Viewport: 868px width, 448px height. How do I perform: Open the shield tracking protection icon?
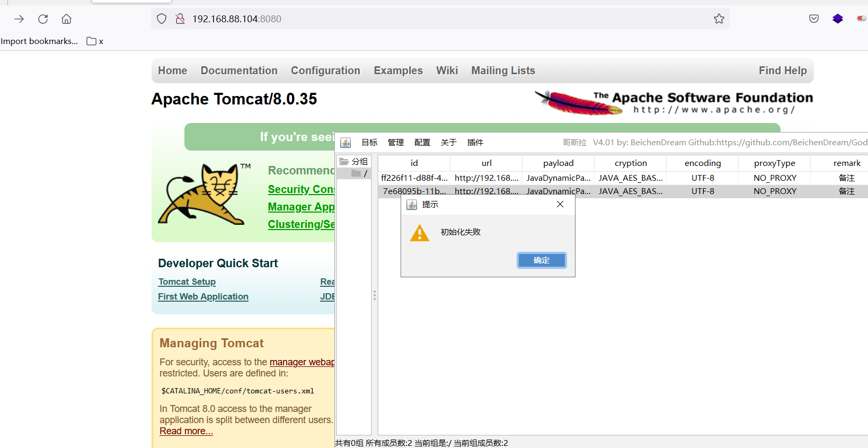[162, 19]
